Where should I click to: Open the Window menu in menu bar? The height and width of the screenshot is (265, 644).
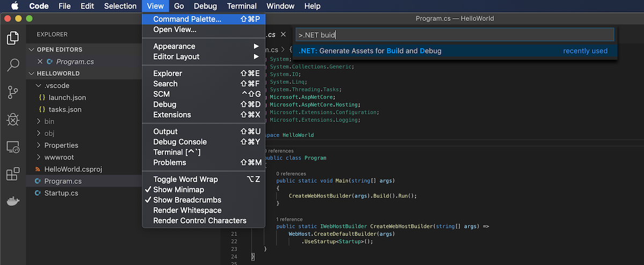[280, 6]
